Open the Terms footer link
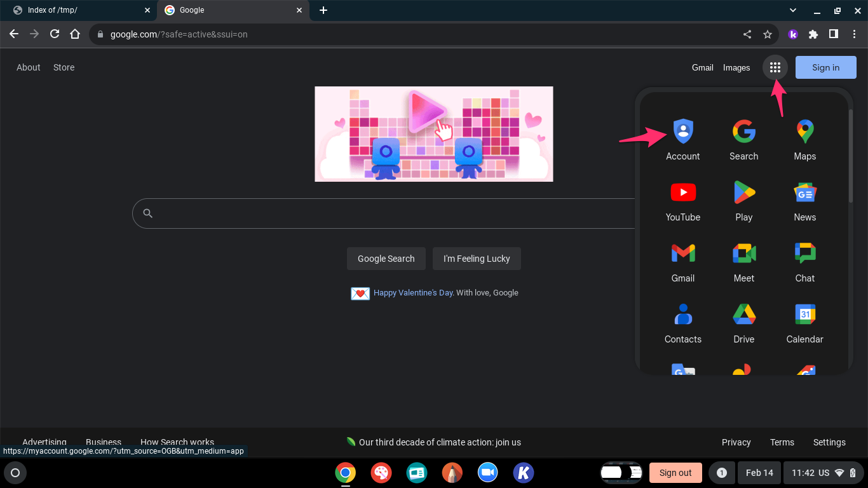This screenshot has height=488, width=868. click(x=782, y=442)
